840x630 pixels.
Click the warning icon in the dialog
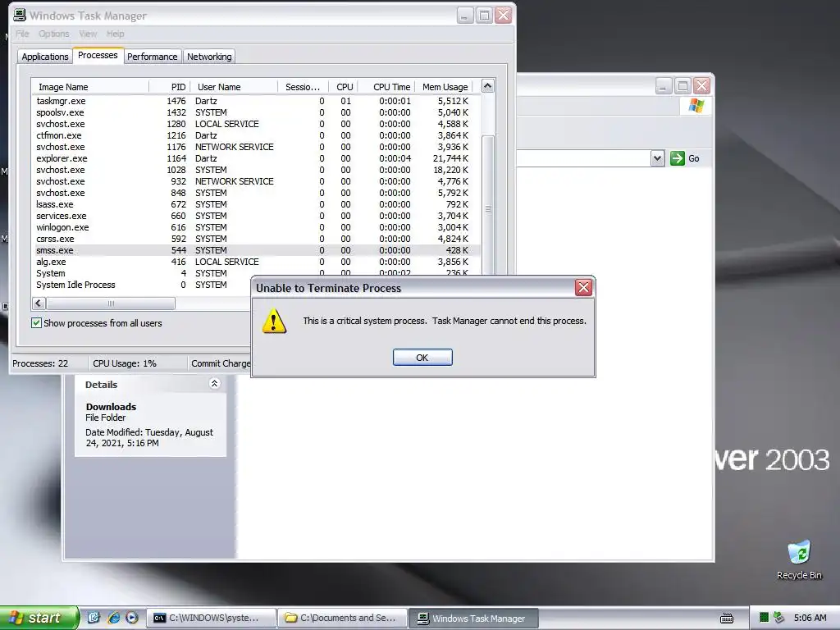274,321
